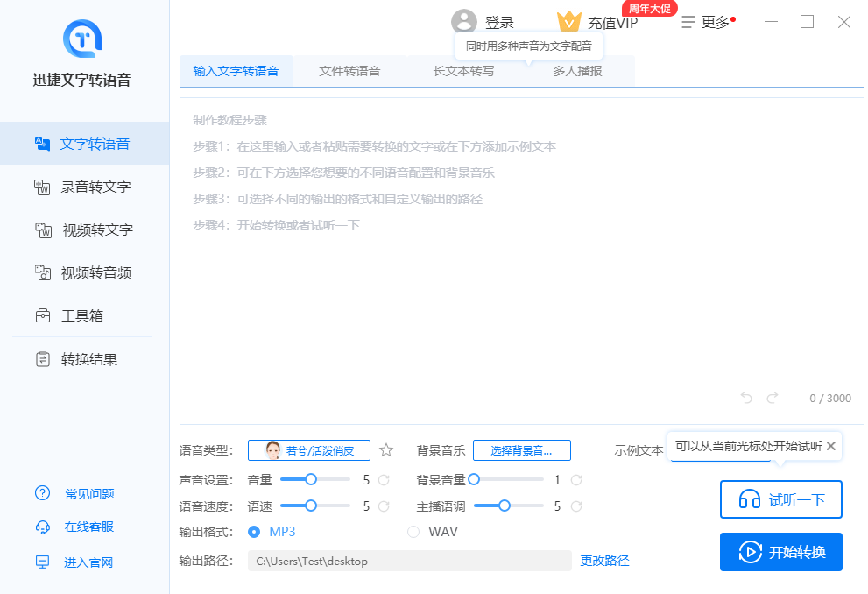The height and width of the screenshot is (594, 868).
Task: Open the 常见问题 help link
Action: 89,494
